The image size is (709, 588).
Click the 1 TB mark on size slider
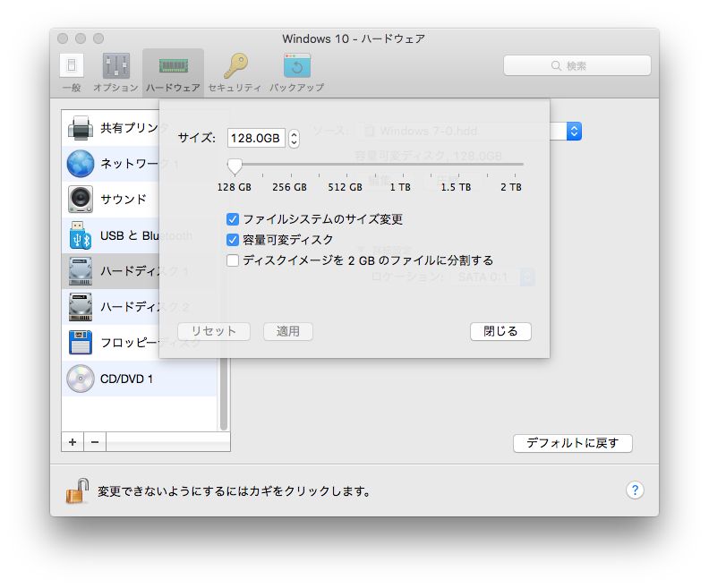click(x=401, y=187)
